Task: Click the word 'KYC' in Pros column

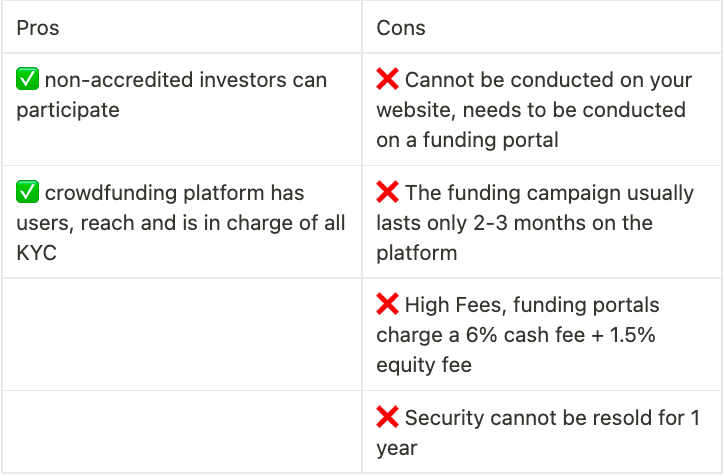Action: coord(36,253)
